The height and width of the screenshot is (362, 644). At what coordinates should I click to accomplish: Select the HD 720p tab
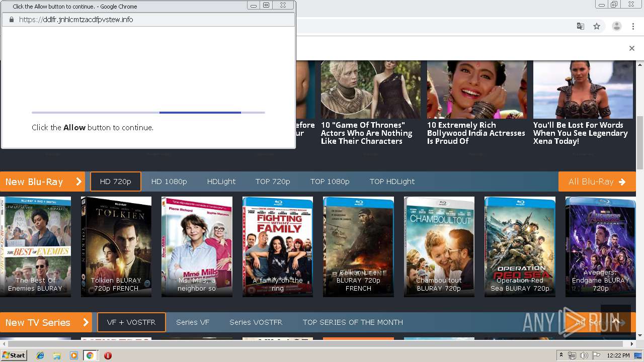coord(116,182)
